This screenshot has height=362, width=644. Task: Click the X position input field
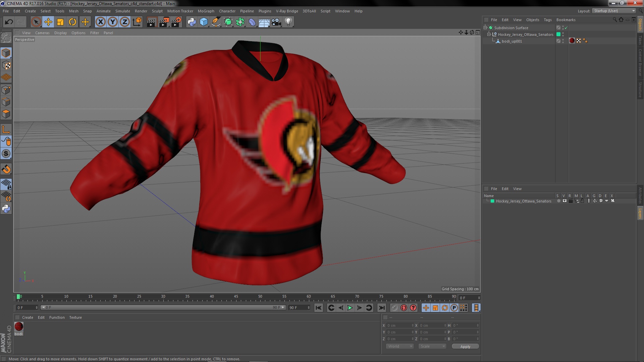click(x=400, y=325)
